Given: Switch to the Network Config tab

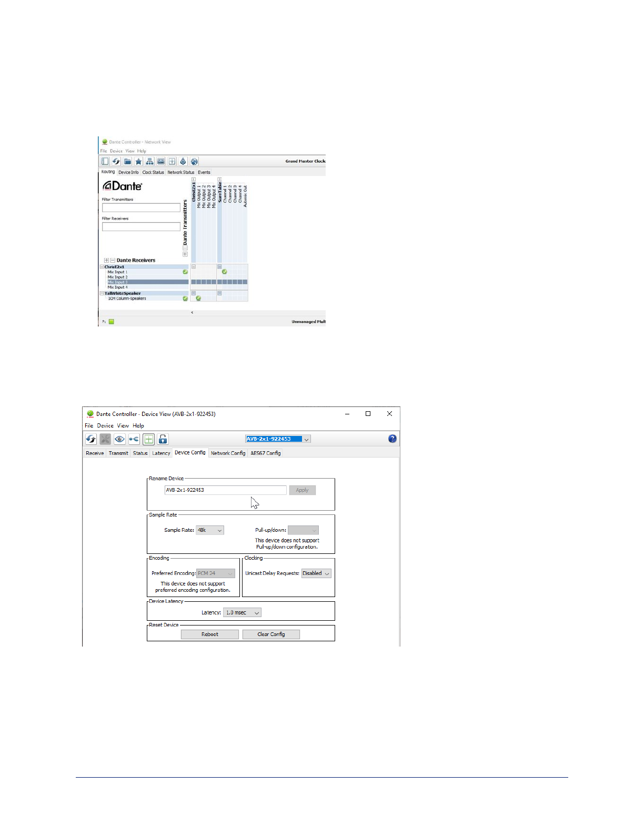Looking at the screenshot, I should (228, 453).
